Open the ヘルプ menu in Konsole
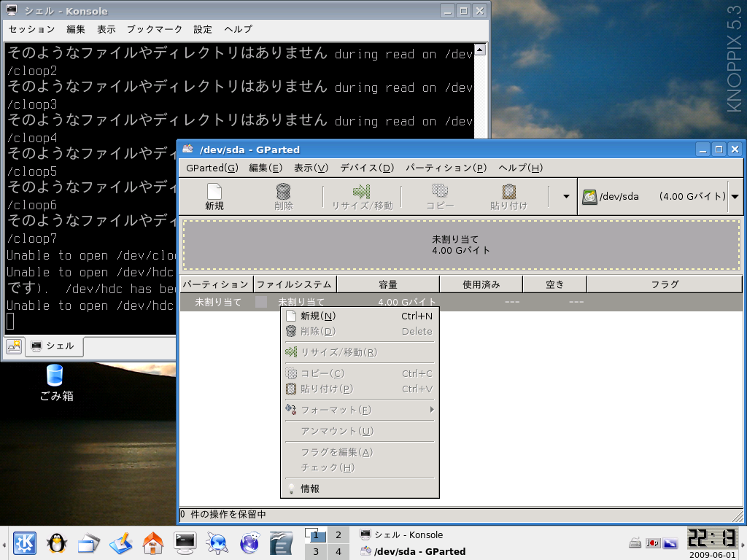Viewport: 747px width, 560px height. pos(239,29)
